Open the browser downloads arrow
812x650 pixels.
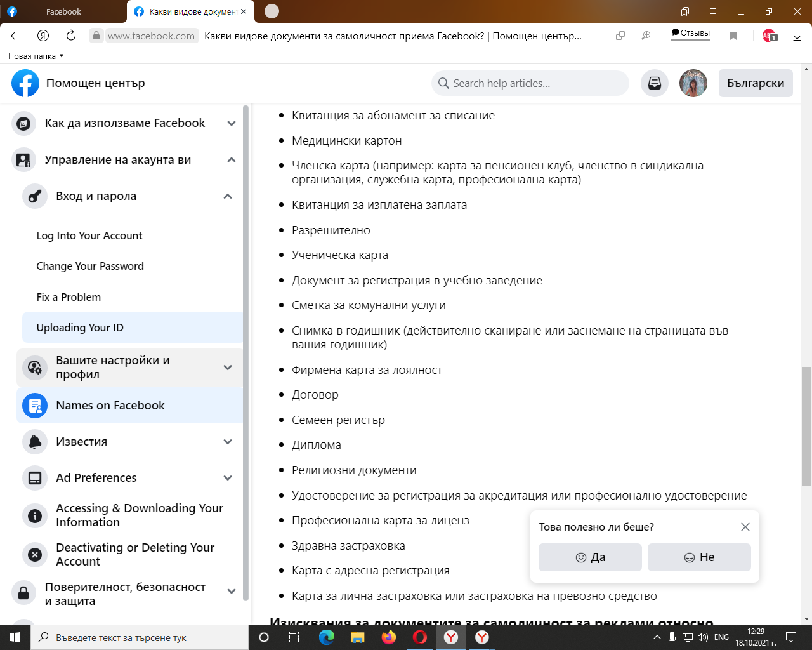[797, 36]
